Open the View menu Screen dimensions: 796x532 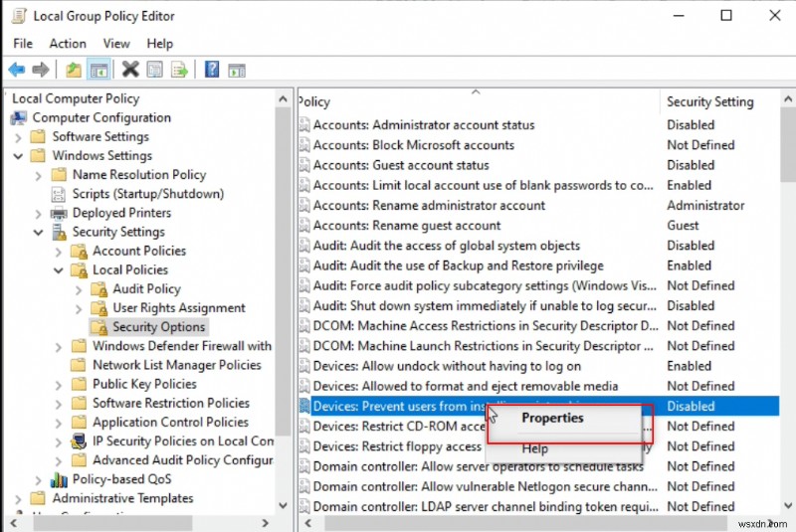[116, 44]
